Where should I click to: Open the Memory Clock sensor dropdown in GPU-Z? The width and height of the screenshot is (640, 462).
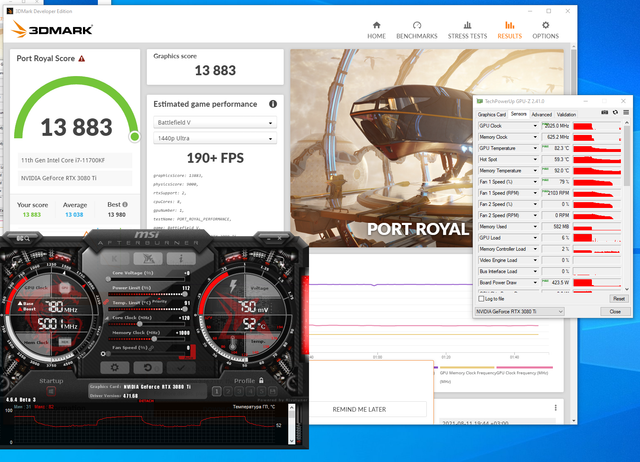pyautogui.click(x=508, y=137)
